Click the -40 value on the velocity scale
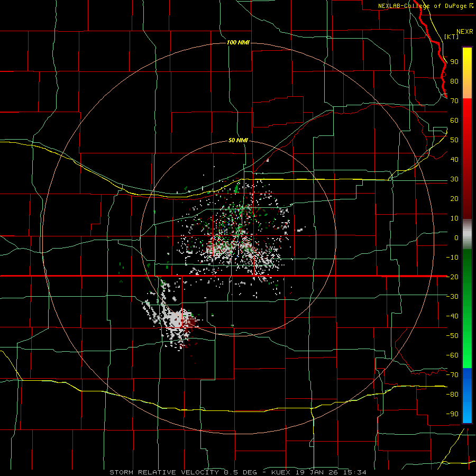This screenshot has width=476, height=476. 452,316
